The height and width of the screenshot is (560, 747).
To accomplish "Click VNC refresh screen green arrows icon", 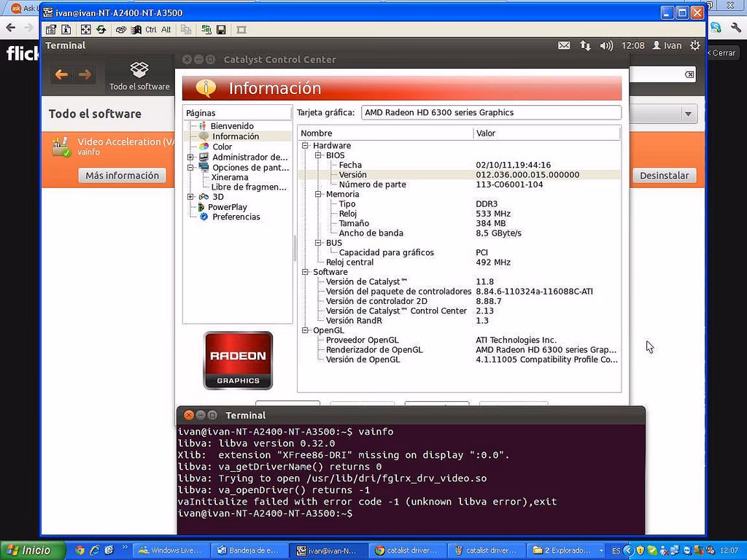I will tap(101, 29).
